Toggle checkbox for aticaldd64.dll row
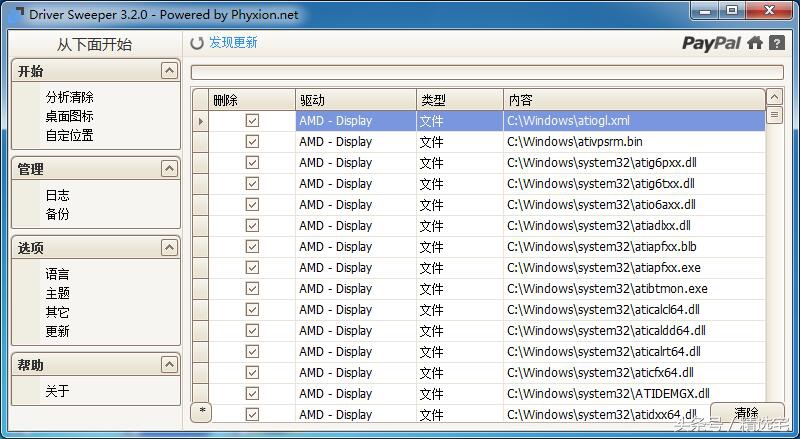Screen dimensions: 800x439 point(252,330)
